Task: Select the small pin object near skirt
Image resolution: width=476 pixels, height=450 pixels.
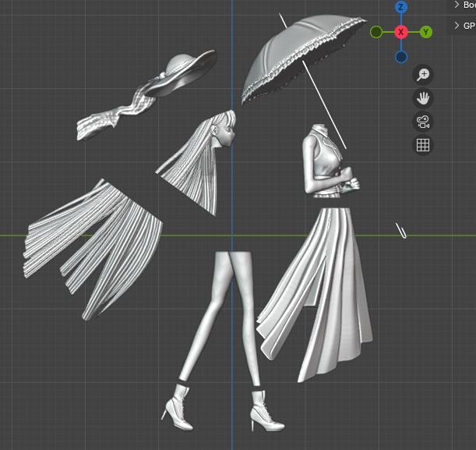Action: click(x=401, y=231)
